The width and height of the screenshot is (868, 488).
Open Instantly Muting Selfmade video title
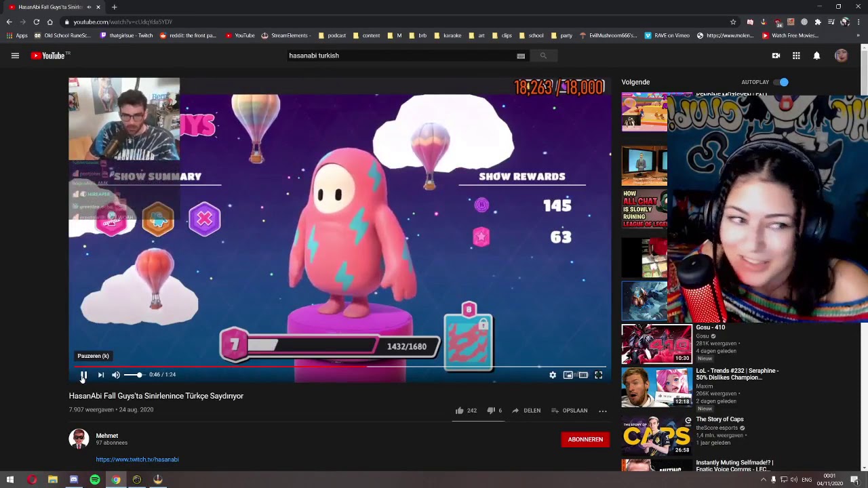point(734,466)
